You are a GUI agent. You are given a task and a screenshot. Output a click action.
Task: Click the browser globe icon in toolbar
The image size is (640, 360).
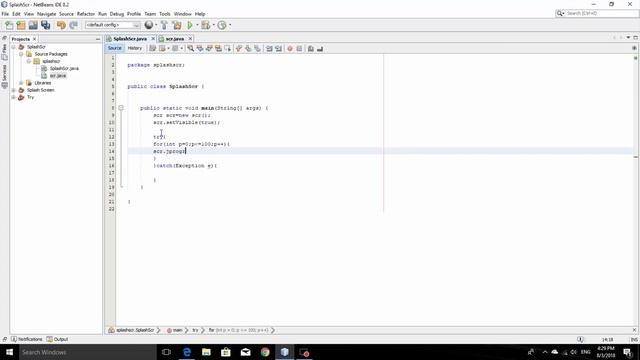149,25
